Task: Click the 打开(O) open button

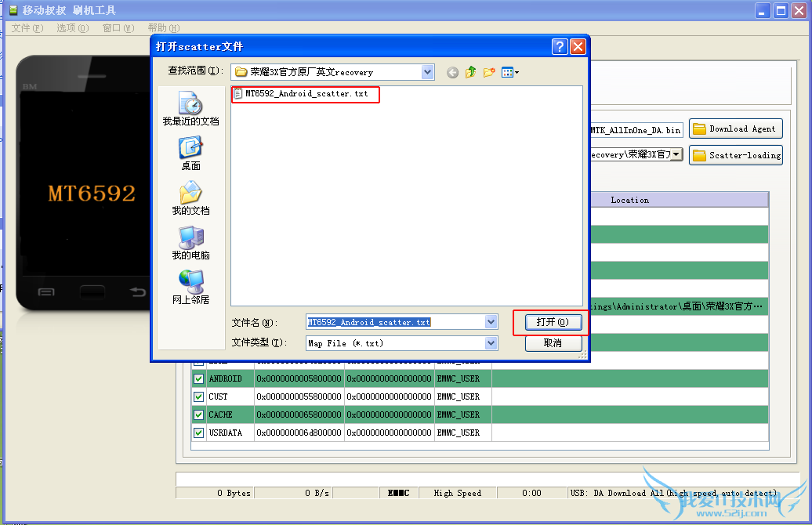Action: click(553, 322)
